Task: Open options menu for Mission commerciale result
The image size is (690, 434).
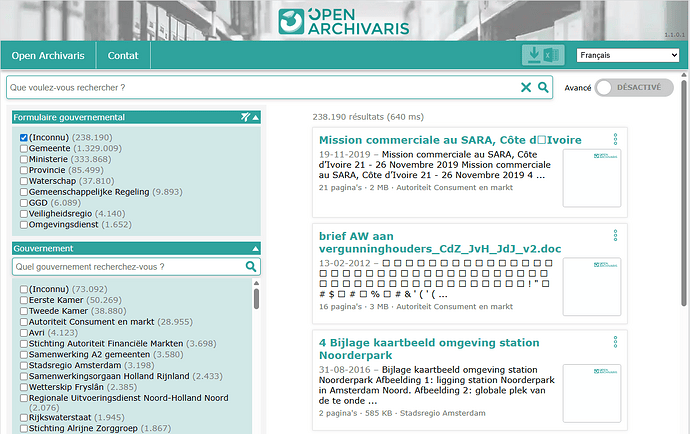Action: 616,139
